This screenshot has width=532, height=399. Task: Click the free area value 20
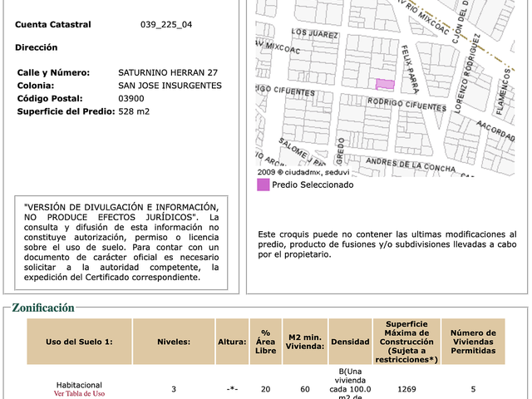[266, 389]
